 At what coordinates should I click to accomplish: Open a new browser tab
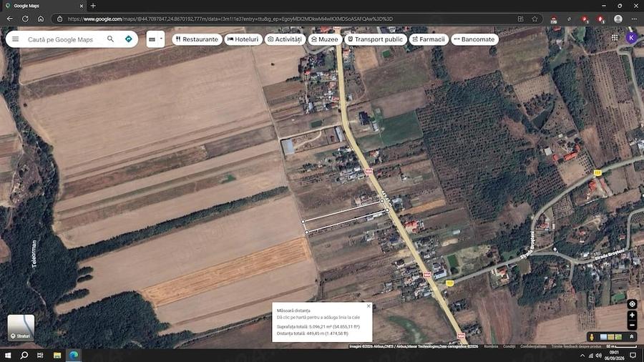(x=93, y=6)
